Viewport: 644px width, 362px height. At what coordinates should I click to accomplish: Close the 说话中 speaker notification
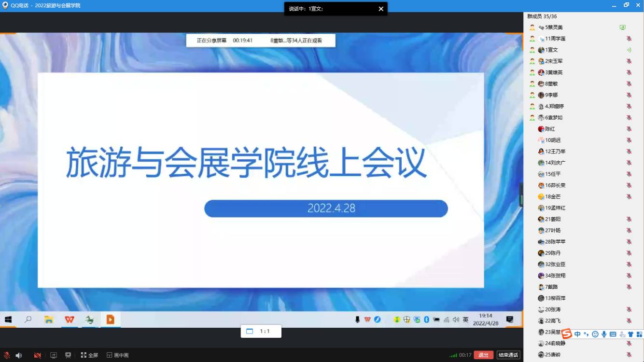click(381, 9)
